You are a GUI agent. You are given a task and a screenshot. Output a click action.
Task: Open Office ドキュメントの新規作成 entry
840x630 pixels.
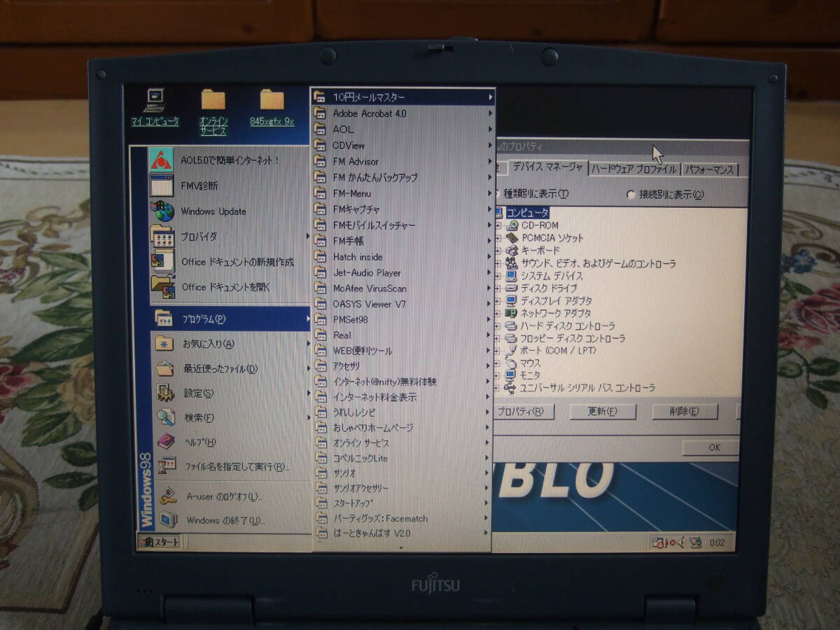pyautogui.click(x=229, y=262)
